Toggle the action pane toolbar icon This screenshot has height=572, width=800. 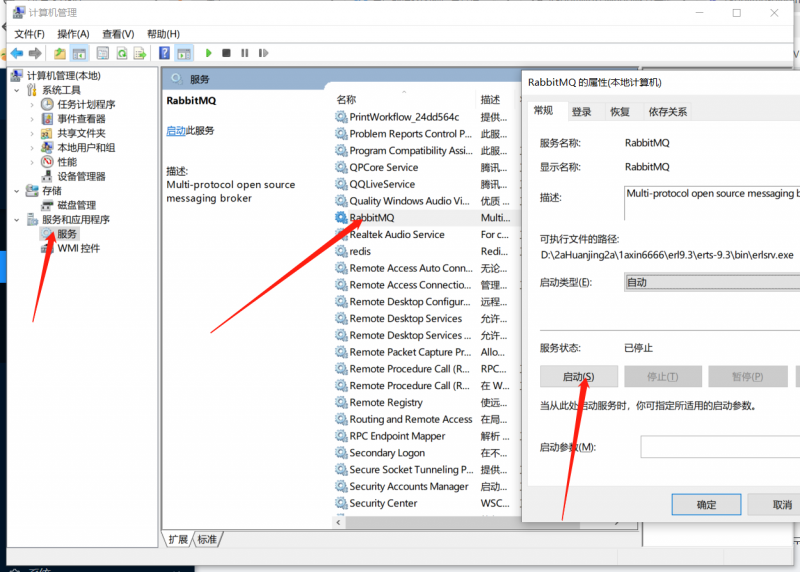pos(184,53)
